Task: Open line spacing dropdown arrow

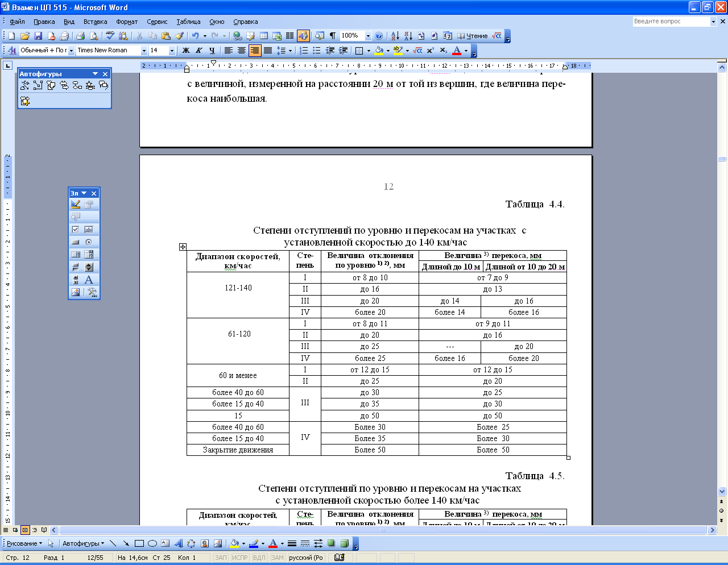Action: coord(290,51)
